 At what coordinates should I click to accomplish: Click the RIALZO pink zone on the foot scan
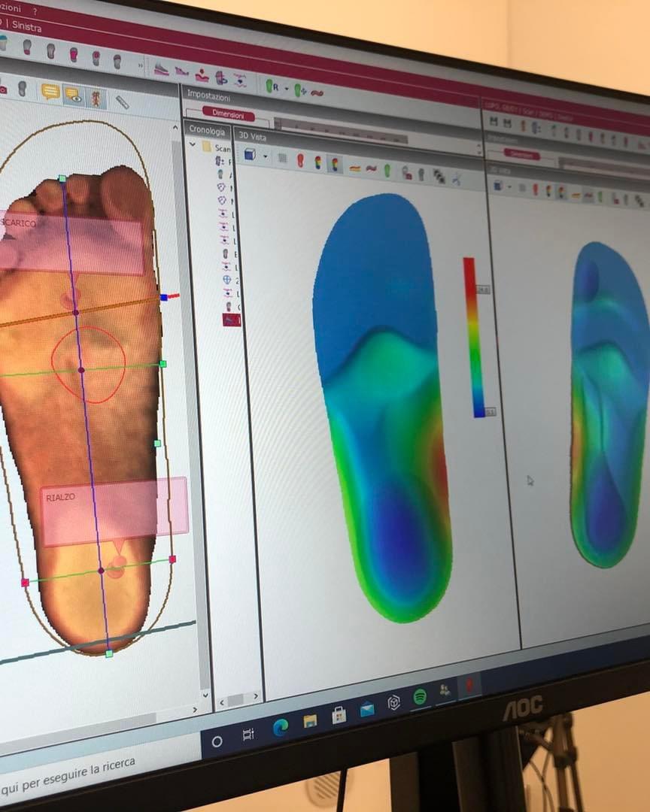pyautogui.click(x=114, y=512)
